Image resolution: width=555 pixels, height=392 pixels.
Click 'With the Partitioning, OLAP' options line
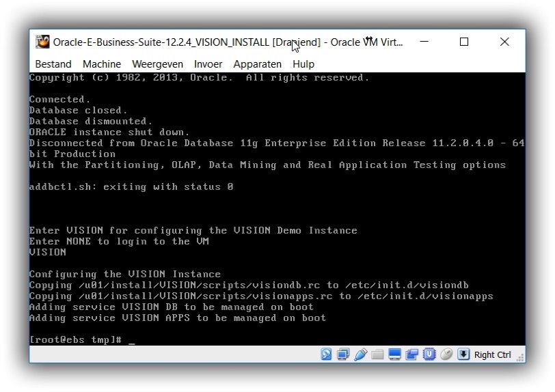click(x=268, y=165)
